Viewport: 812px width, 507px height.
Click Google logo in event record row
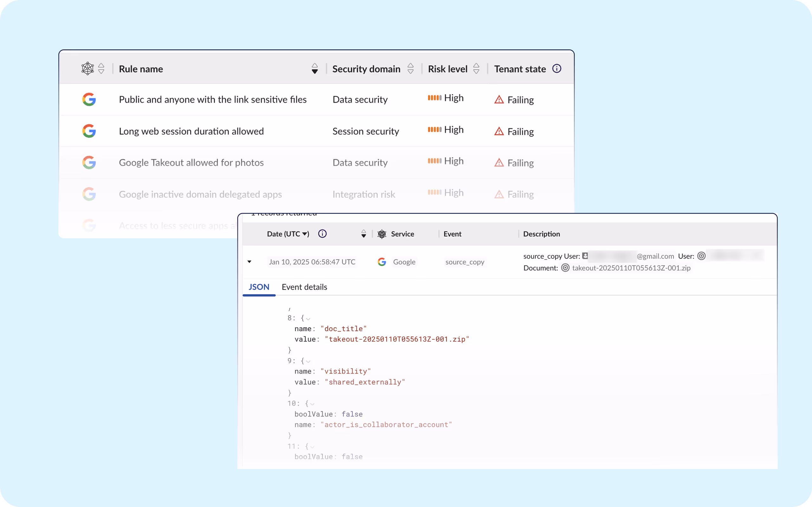(x=382, y=262)
